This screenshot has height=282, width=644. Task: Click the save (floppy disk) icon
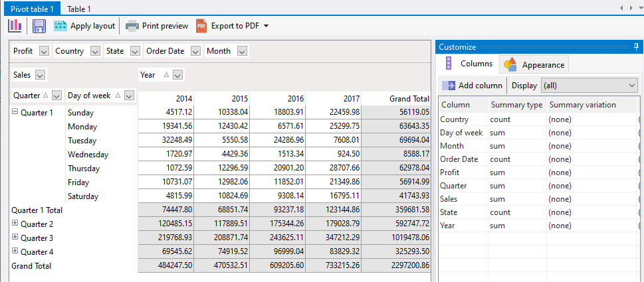pyautogui.click(x=39, y=26)
